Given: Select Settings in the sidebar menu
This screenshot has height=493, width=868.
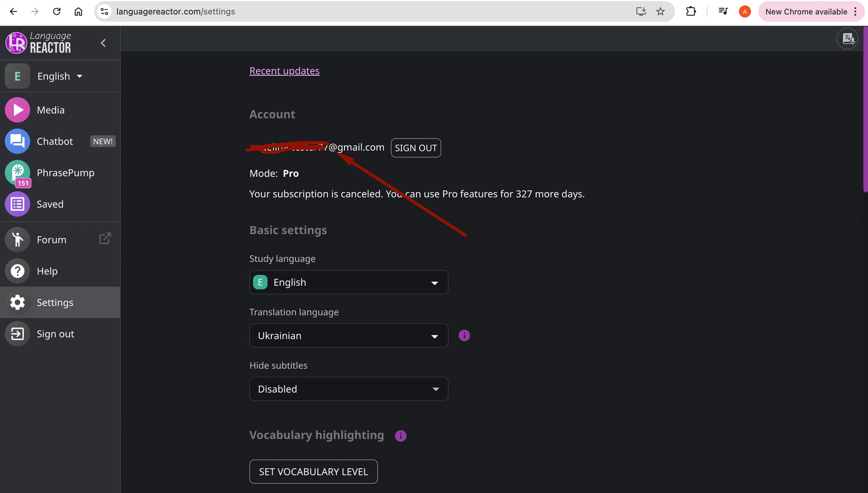Looking at the screenshot, I should pos(55,303).
